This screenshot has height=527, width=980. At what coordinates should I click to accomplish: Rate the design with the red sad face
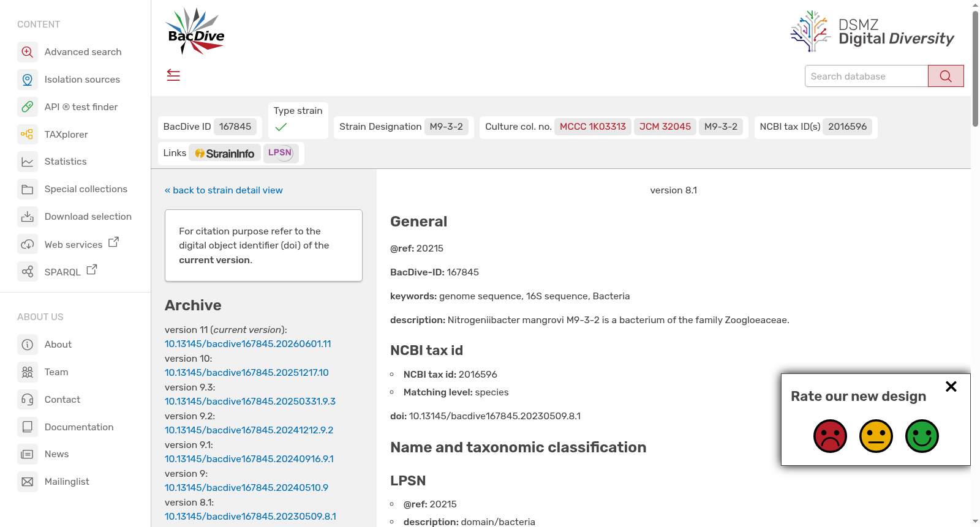[830, 436]
